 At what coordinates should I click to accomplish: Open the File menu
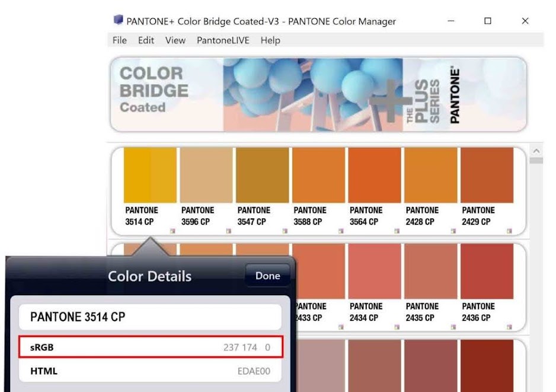click(x=120, y=40)
